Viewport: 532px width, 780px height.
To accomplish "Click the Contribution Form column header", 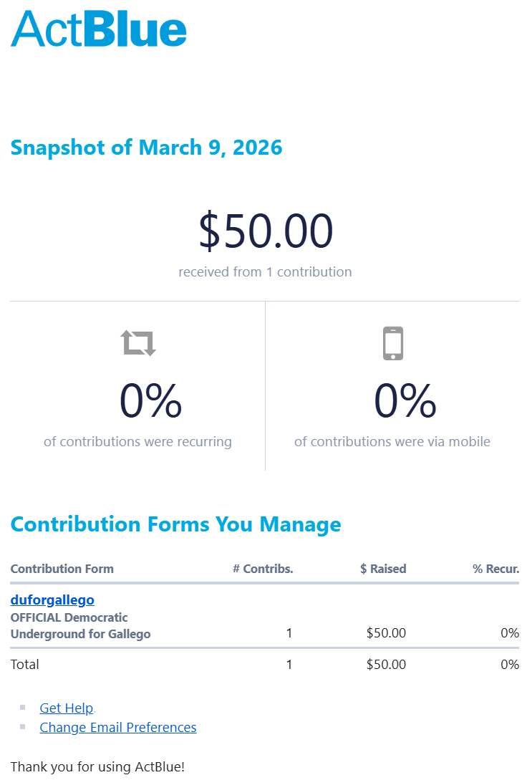I will pyautogui.click(x=62, y=569).
